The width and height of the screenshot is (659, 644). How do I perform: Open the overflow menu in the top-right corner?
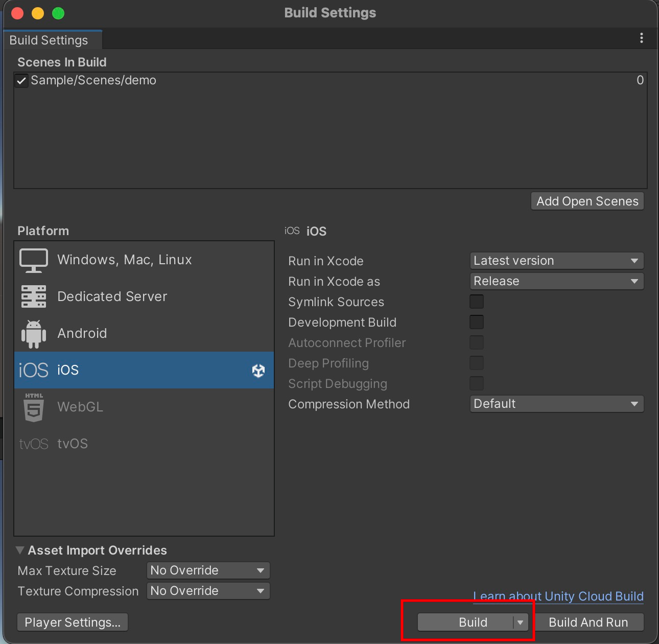point(642,38)
